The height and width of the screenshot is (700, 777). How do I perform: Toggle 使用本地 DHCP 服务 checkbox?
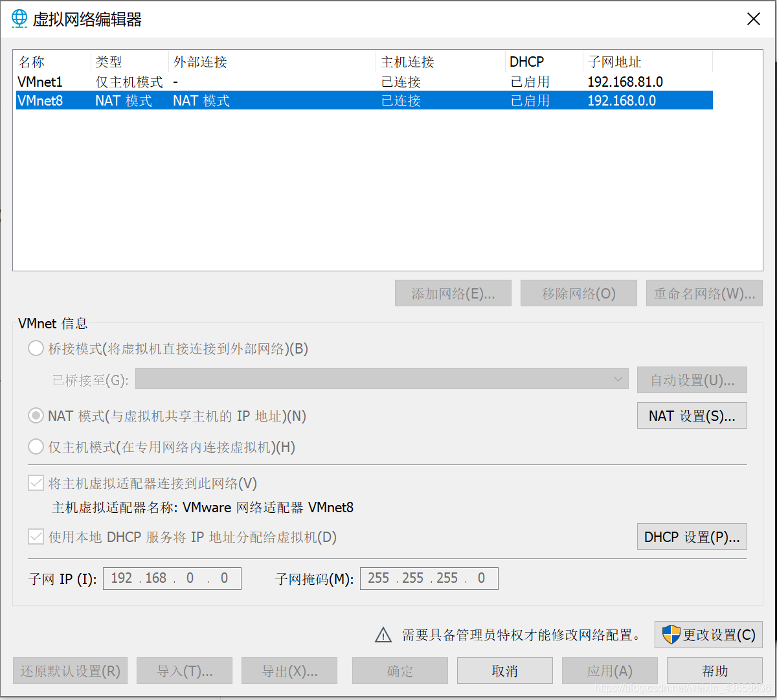(36, 537)
